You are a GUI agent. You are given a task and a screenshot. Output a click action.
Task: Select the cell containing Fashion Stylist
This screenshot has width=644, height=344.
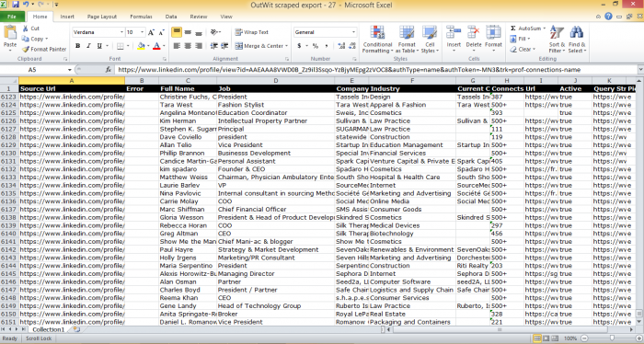276,105
